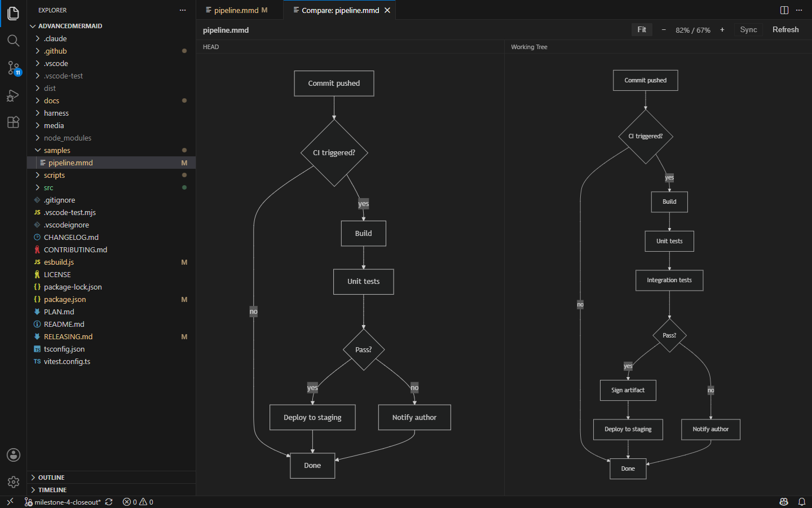
Task: Zoom out with the minus button
Action: tap(664, 30)
